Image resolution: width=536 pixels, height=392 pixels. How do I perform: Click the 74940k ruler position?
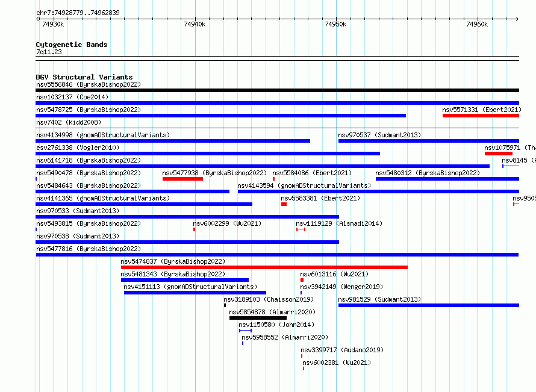point(195,24)
